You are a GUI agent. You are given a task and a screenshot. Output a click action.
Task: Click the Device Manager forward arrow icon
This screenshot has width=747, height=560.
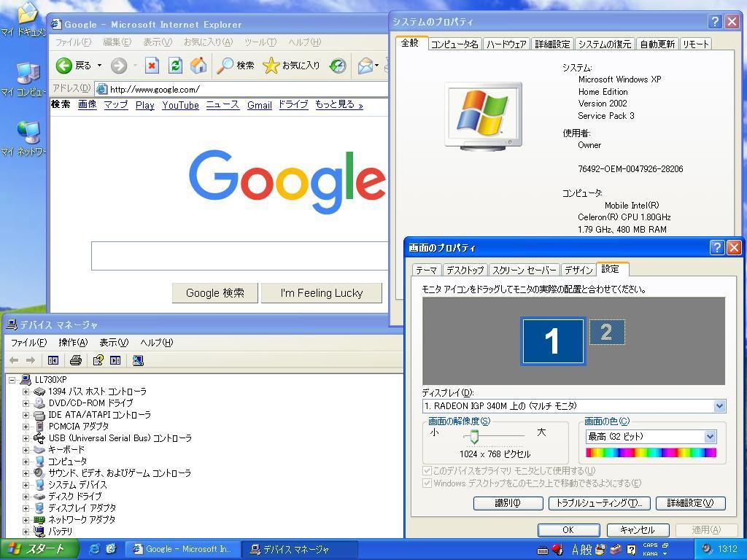(31, 360)
